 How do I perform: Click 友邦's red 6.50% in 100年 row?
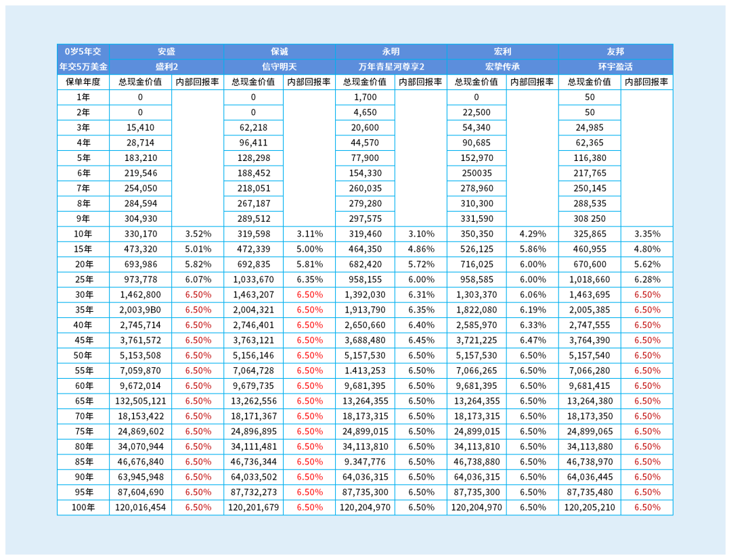click(x=647, y=507)
